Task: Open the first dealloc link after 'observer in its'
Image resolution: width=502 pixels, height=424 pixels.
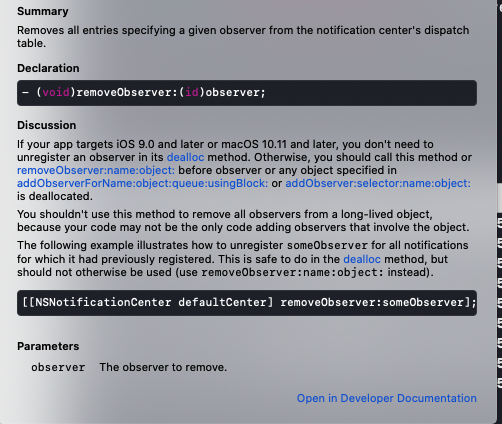Action: [185, 157]
